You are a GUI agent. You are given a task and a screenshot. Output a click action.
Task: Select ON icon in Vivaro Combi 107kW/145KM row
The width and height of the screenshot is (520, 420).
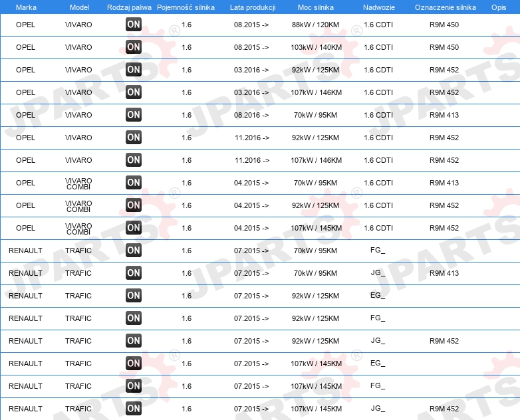pyautogui.click(x=134, y=228)
